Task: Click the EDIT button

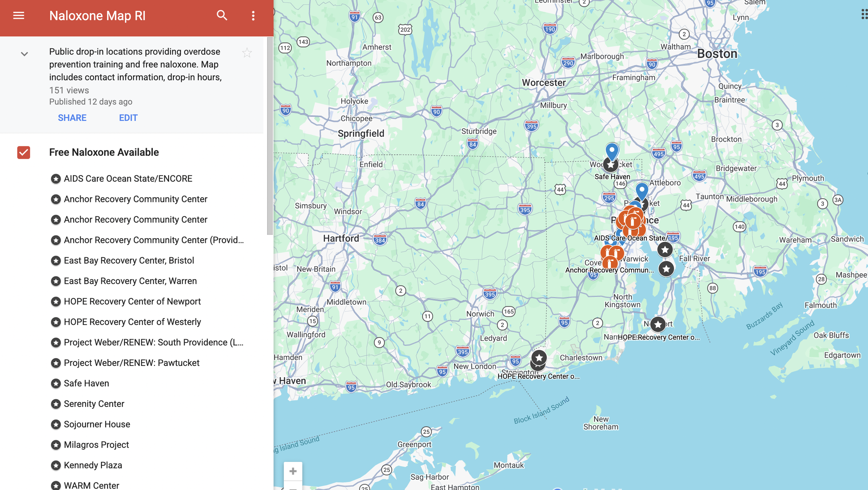Action: (128, 118)
